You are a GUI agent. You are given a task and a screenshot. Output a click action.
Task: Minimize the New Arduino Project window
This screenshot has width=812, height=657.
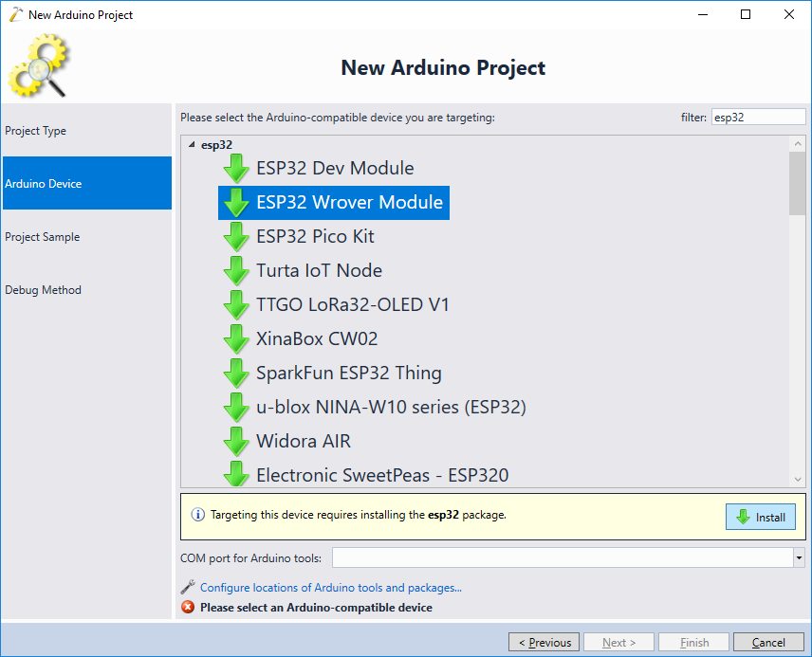coord(703,14)
